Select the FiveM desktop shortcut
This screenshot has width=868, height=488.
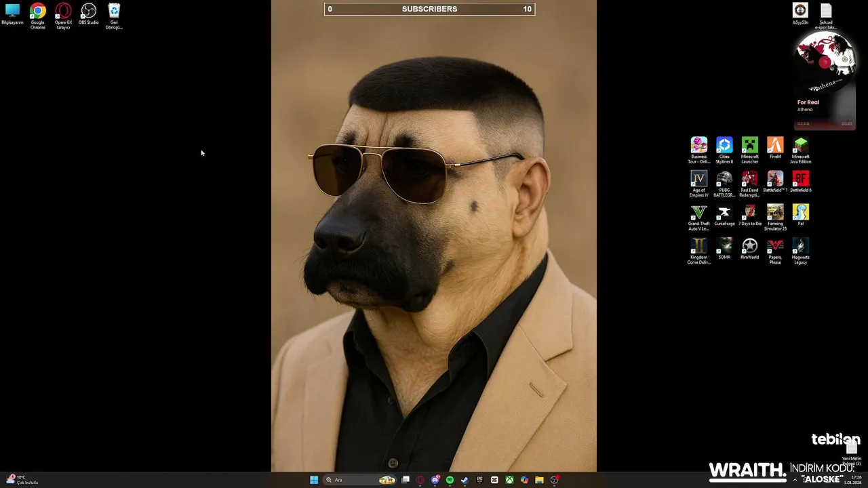coord(775,148)
